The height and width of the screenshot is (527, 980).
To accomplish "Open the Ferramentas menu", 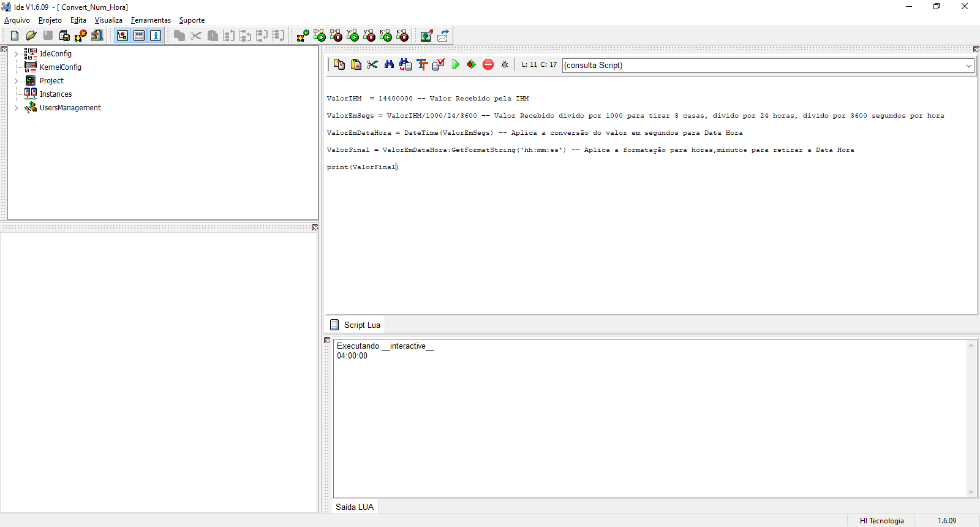I will pyautogui.click(x=151, y=20).
